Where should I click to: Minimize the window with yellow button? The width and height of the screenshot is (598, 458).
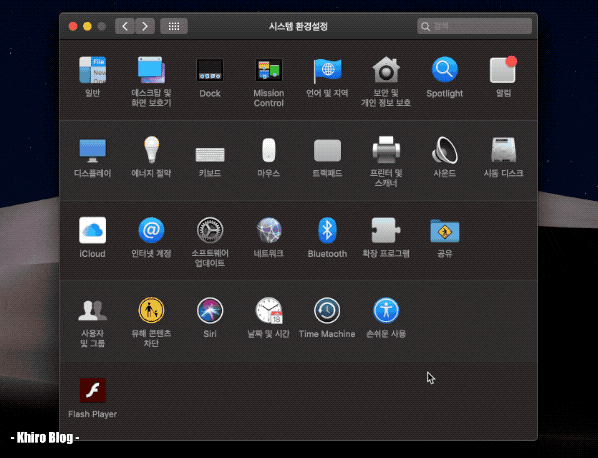(87, 26)
